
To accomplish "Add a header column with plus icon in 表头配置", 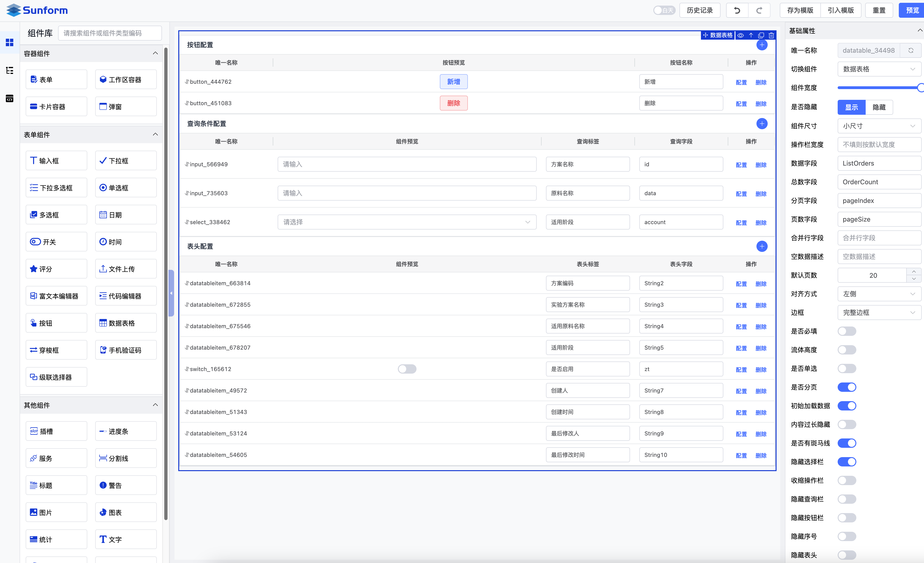I will pyautogui.click(x=762, y=246).
